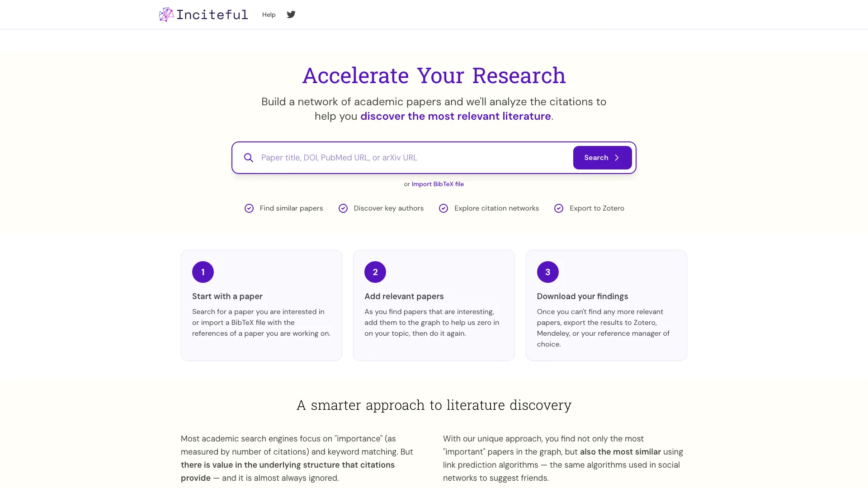This screenshot has width=868, height=488.
Task: Select the Download your findings card
Action: pyautogui.click(x=606, y=305)
